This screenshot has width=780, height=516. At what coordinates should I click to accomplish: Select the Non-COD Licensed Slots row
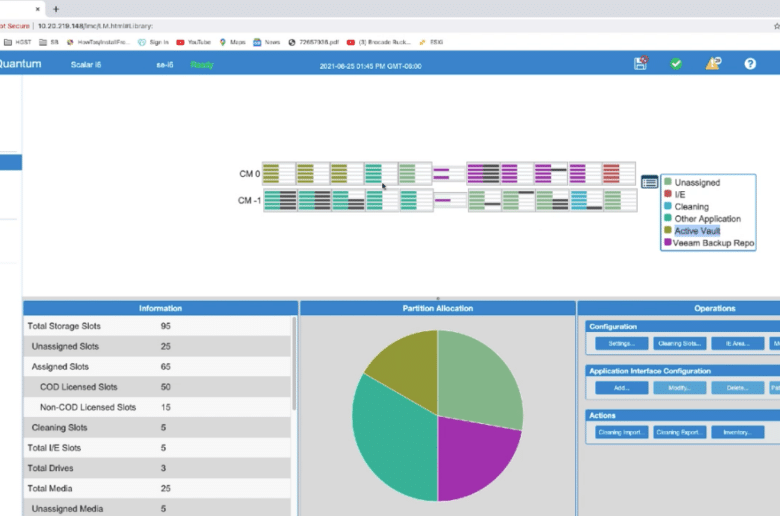click(157, 407)
